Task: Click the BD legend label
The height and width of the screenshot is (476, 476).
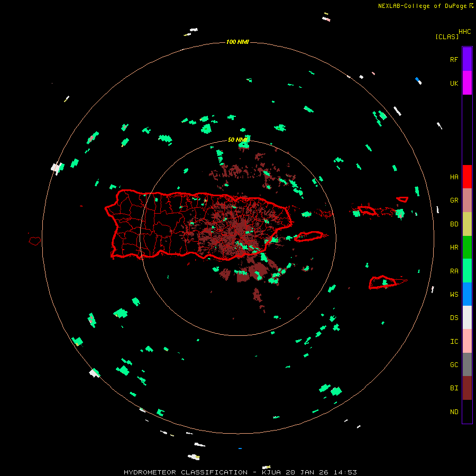Action: click(454, 224)
